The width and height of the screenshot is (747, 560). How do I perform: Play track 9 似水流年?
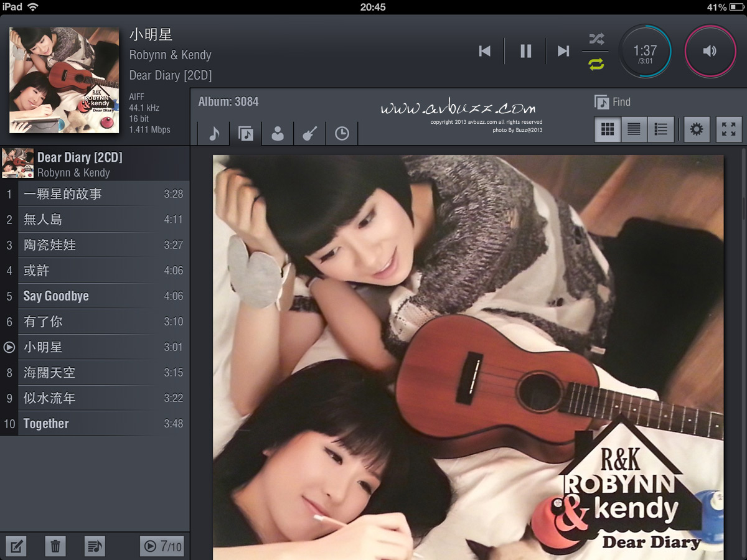coord(95,398)
